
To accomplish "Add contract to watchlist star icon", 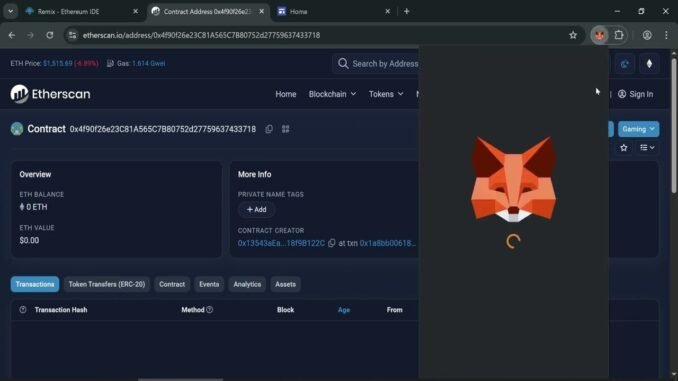I will coord(624,148).
